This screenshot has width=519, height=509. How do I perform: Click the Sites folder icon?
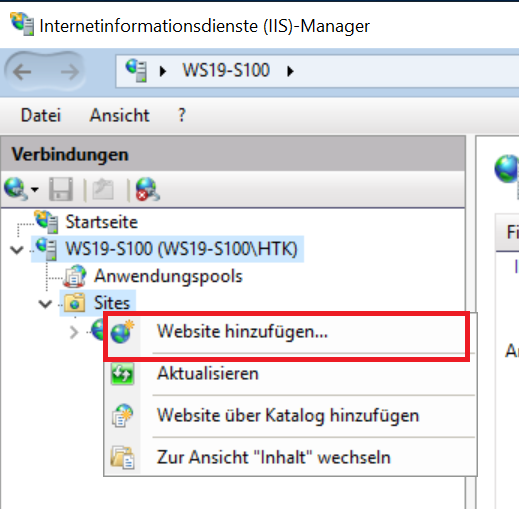point(74,303)
